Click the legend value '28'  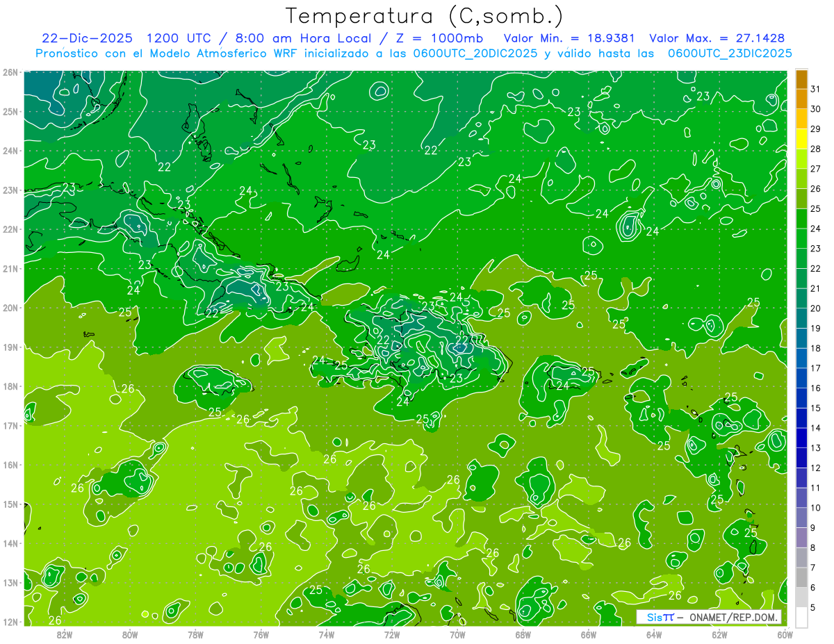(x=816, y=149)
